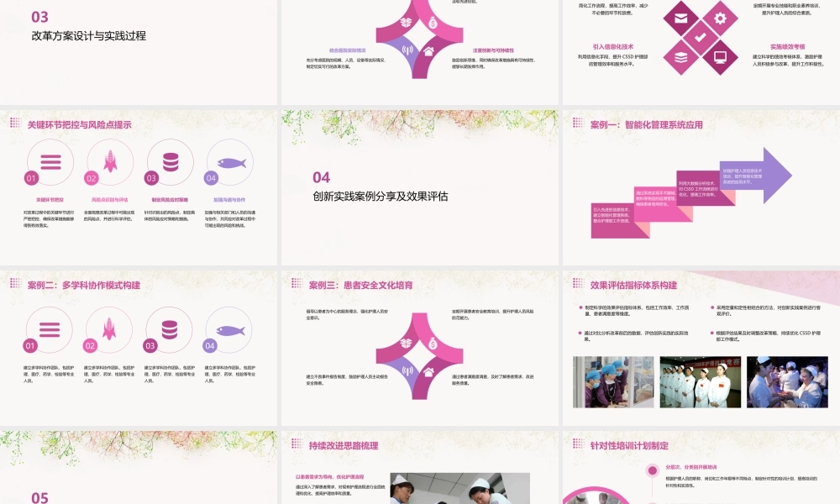Click the gear icon in the diamond grid
Viewport: 840px width, 504px height.
pyautogui.click(x=720, y=18)
